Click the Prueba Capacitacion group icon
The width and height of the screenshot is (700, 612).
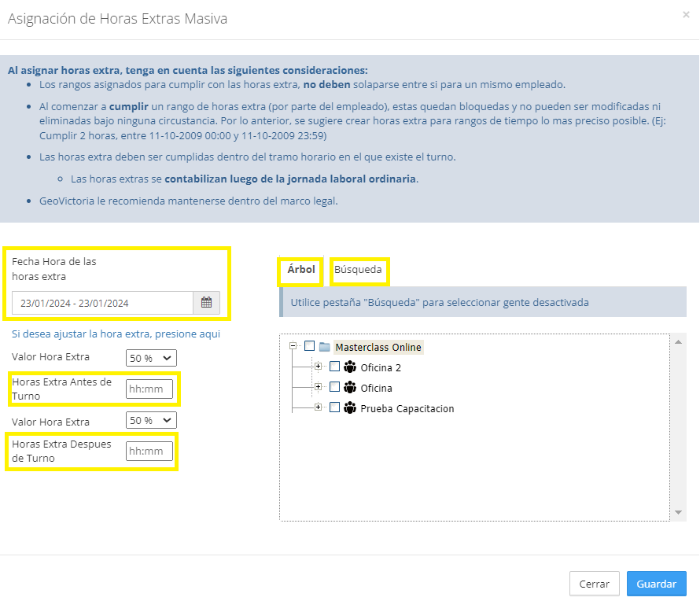pos(350,407)
